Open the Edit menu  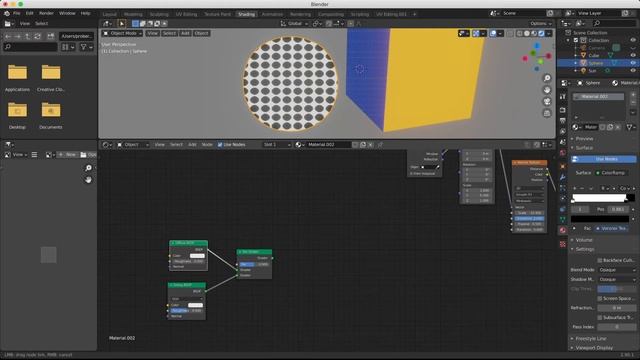29,13
